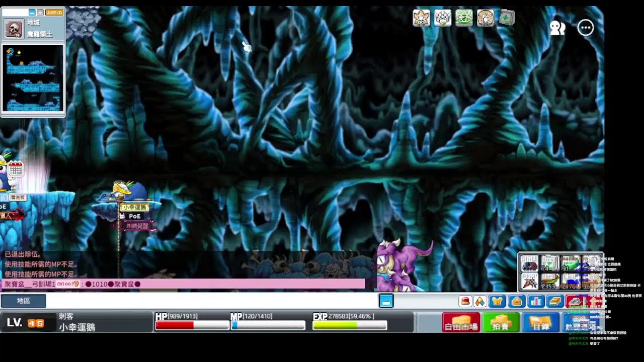Open the three-dots more options circle
The width and height of the screenshot is (644, 362).
586,28
